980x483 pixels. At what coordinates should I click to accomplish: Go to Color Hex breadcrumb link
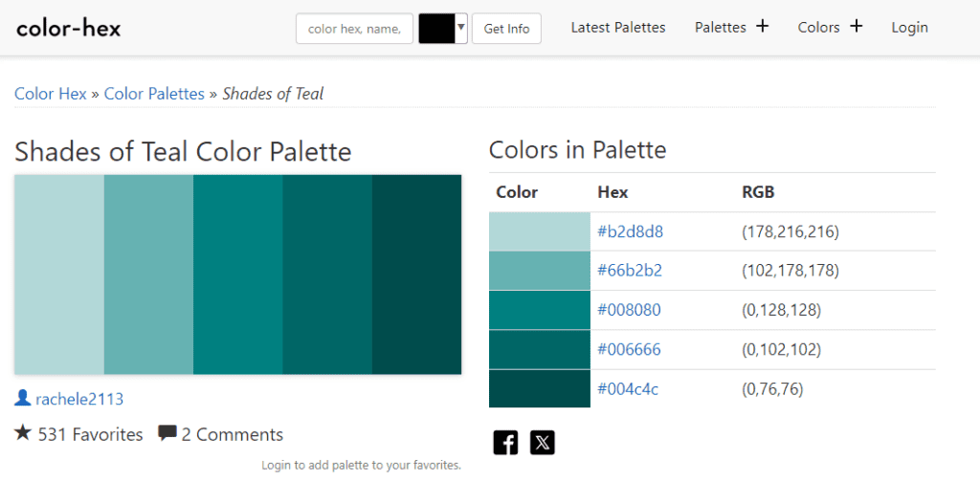51,94
